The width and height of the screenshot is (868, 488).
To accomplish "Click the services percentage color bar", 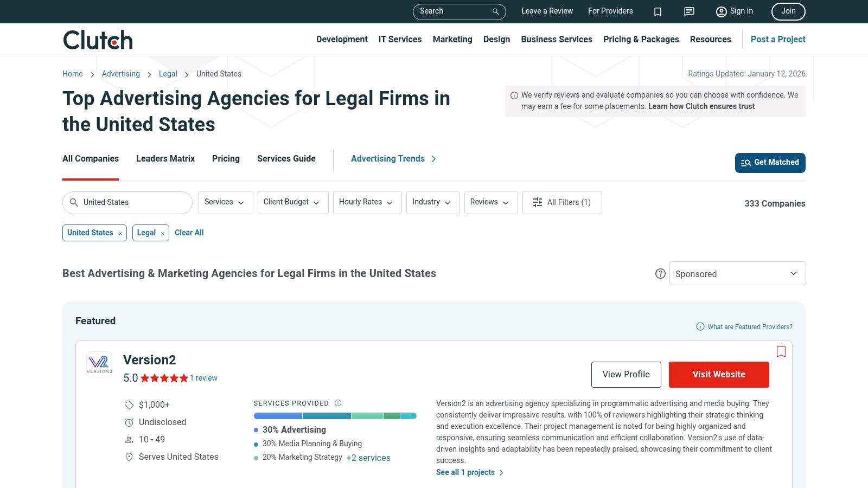I will point(335,416).
